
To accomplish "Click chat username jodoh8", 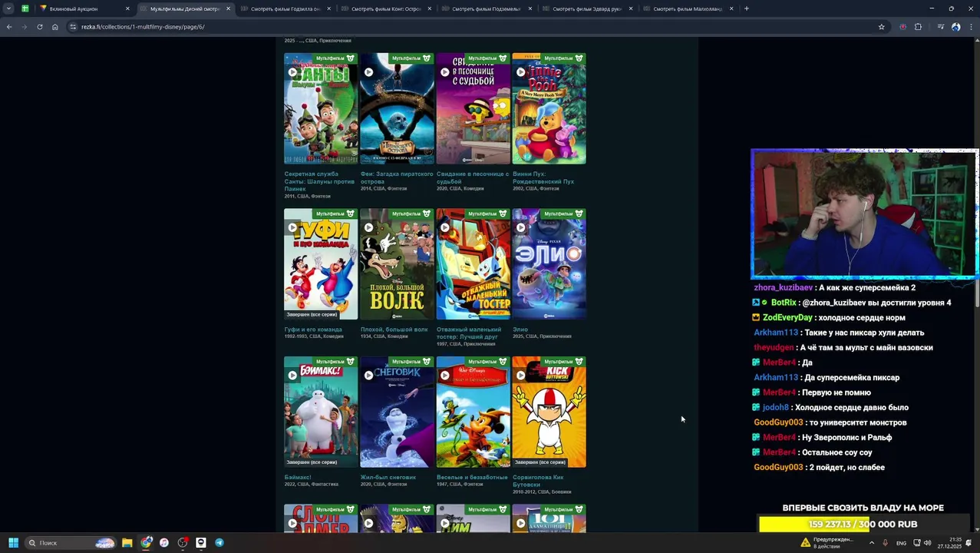I will 776,407.
